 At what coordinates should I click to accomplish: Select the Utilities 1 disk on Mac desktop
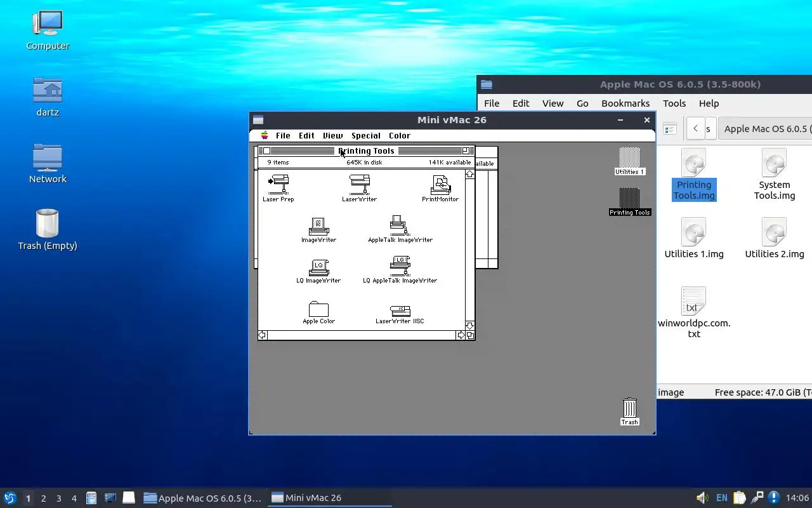coord(629,161)
